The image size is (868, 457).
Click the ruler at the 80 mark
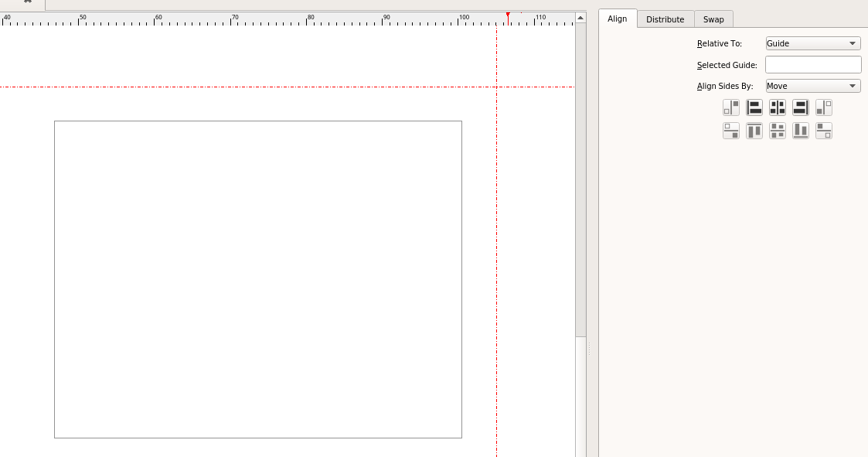[x=308, y=19]
